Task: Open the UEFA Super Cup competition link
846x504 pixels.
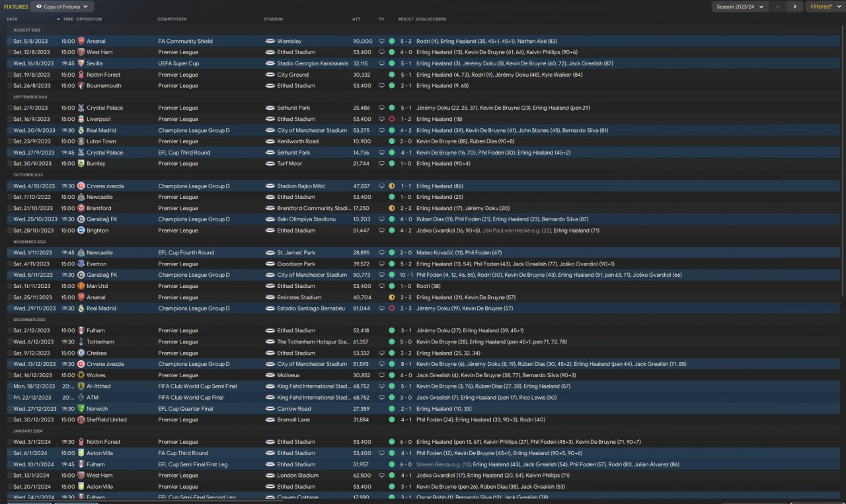Action: (x=178, y=63)
